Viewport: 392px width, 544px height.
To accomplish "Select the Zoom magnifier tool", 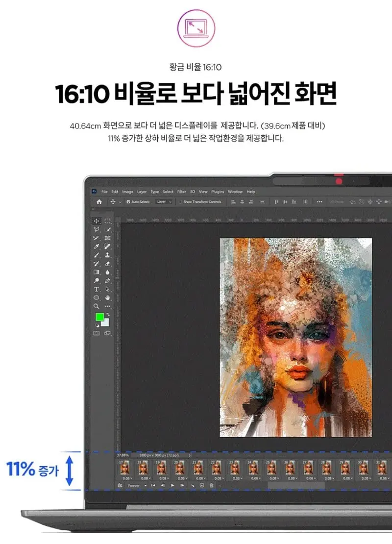I will point(97,306).
